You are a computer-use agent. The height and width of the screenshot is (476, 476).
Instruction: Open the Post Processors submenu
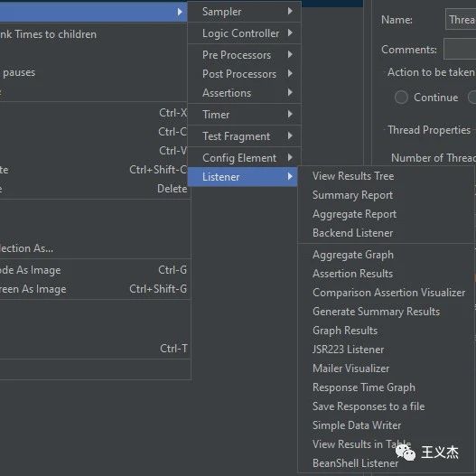tap(245, 74)
